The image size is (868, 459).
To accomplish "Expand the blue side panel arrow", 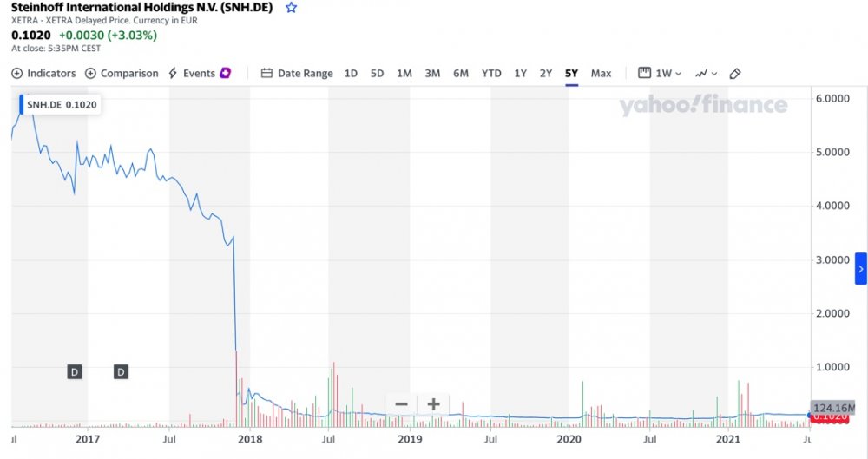I will click(x=861, y=268).
